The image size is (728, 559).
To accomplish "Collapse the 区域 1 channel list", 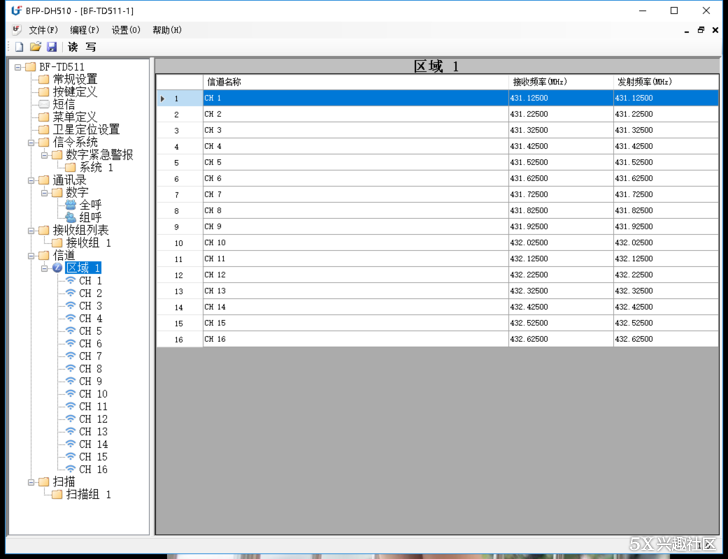I will point(44,268).
